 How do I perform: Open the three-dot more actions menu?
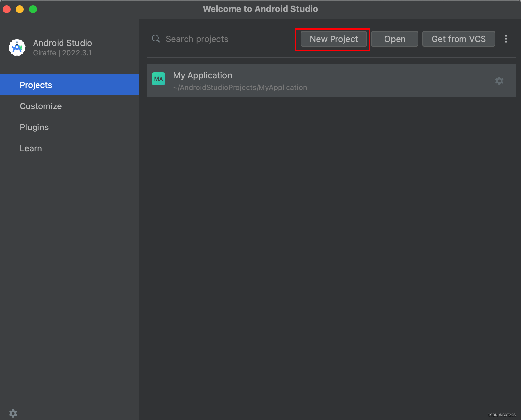[x=506, y=39]
